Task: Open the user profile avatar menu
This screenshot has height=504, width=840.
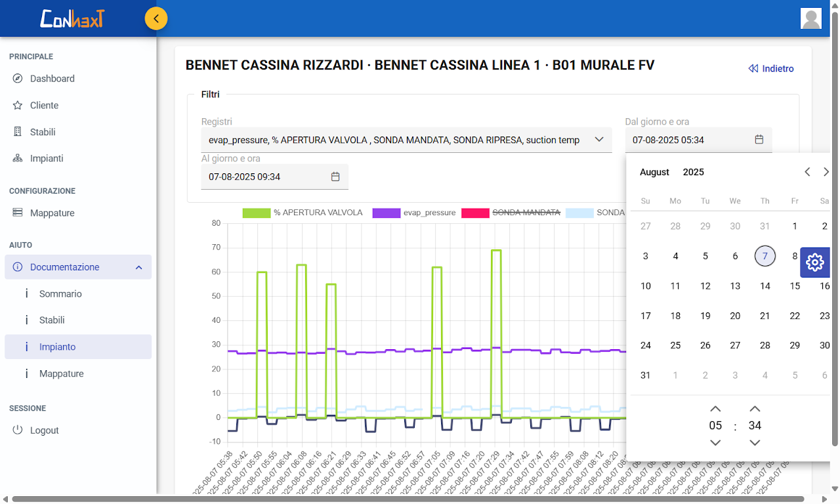Action: (x=811, y=18)
